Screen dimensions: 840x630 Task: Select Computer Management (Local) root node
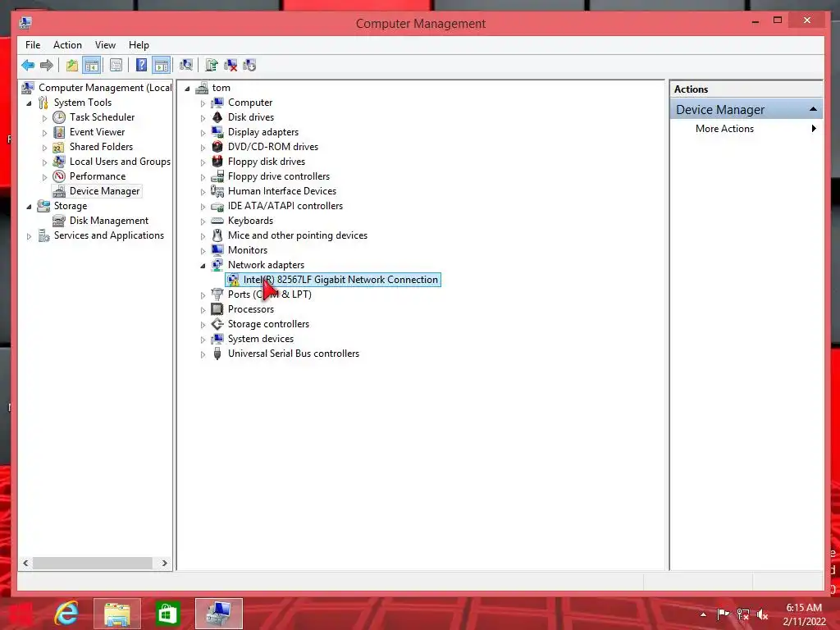pyautogui.click(x=105, y=87)
